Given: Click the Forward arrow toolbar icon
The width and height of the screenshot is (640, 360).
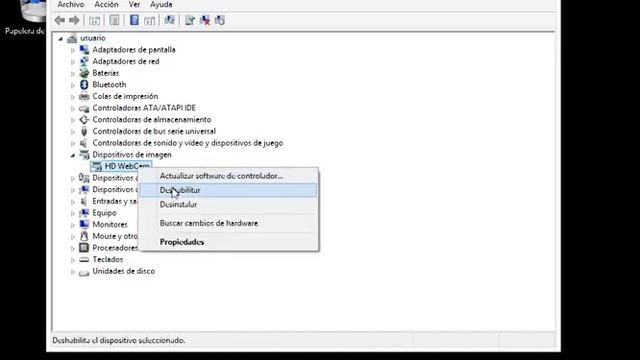Looking at the screenshot, I should point(74,20).
